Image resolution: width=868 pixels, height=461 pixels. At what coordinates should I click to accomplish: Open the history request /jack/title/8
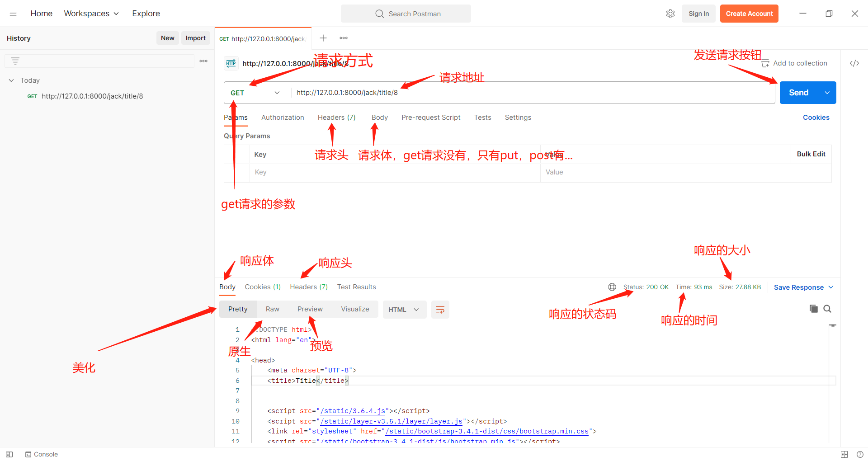pyautogui.click(x=92, y=96)
